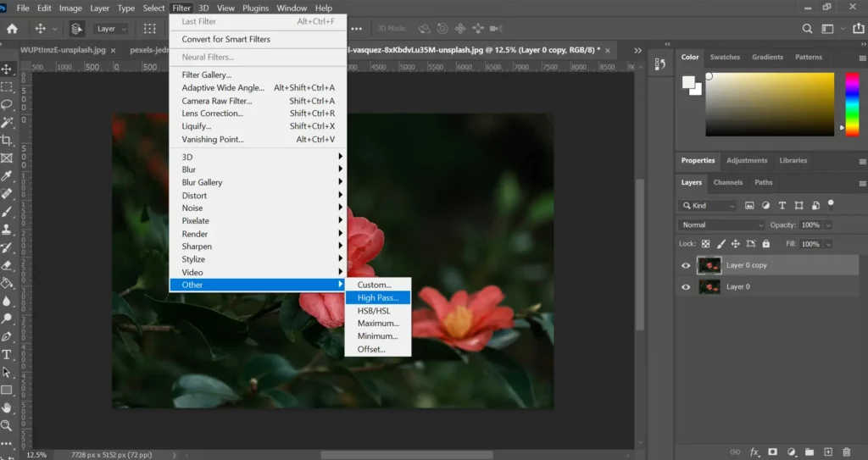Create a new group folder icon
868x460 pixels.
pyautogui.click(x=810, y=452)
